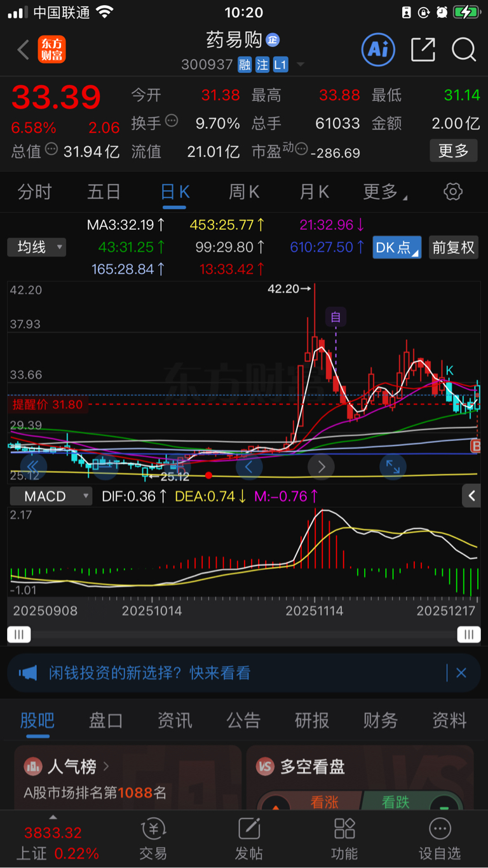Tap the right chart range slider handle

point(469,634)
